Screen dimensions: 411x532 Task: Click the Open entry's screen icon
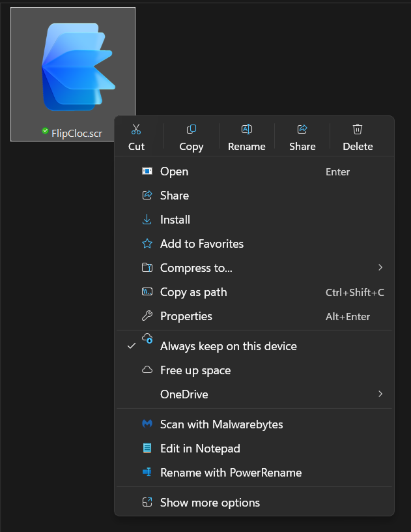click(147, 171)
